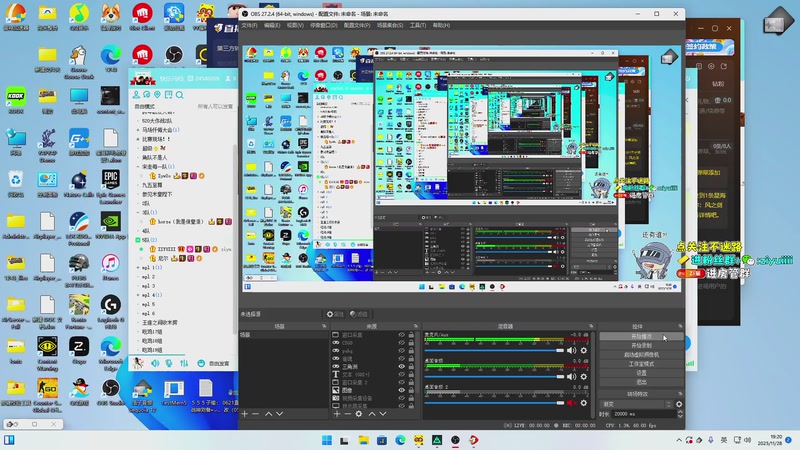The height and width of the screenshot is (450, 800).
Task: Toggle lock on the 图像 source
Action: click(x=411, y=390)
